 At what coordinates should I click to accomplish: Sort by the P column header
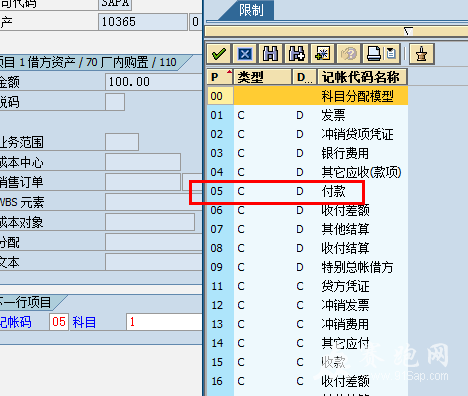coord(220,77)
